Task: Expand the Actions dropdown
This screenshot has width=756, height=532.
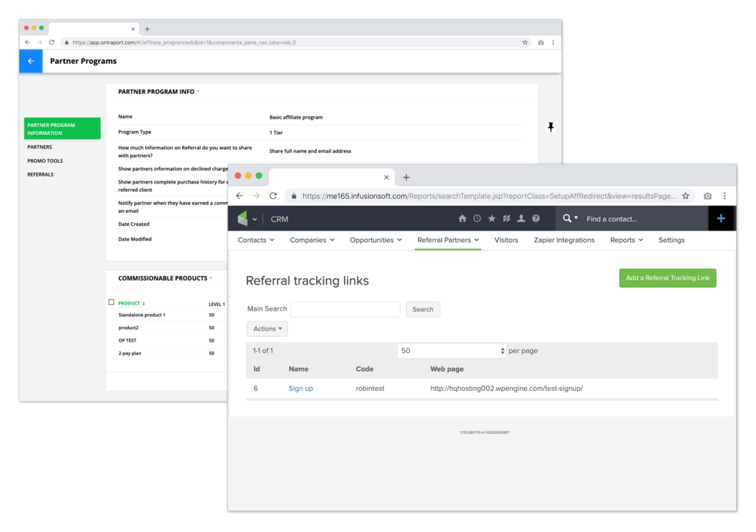Action: (267, 328)
